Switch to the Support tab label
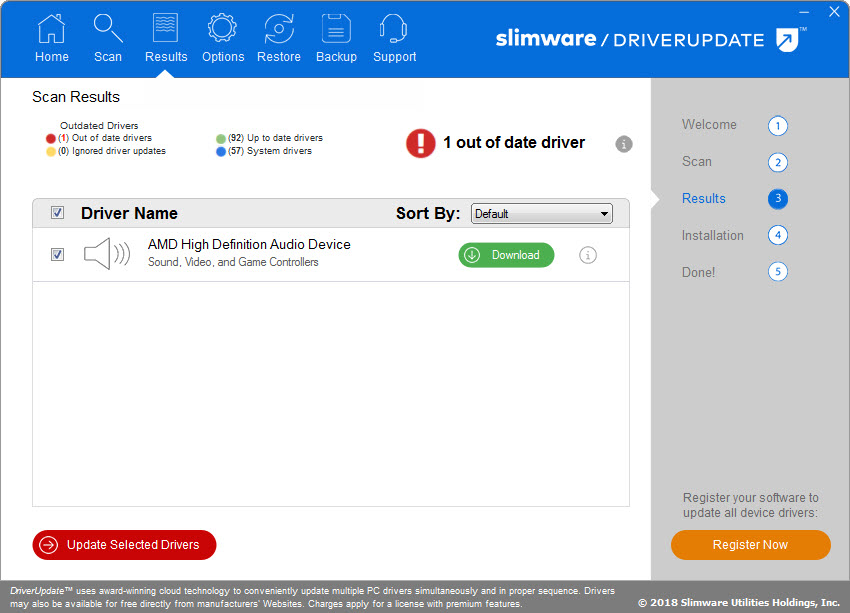The width and height of the screenshot is (850, 613). click(x=394, y=57)
